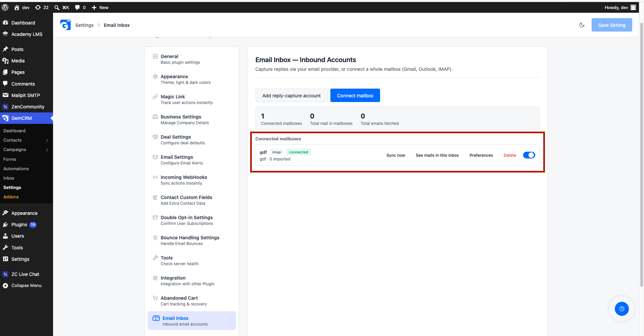Click the New content plus icon
This screenshot has width=644, height=336.
[x=94, y=7]
